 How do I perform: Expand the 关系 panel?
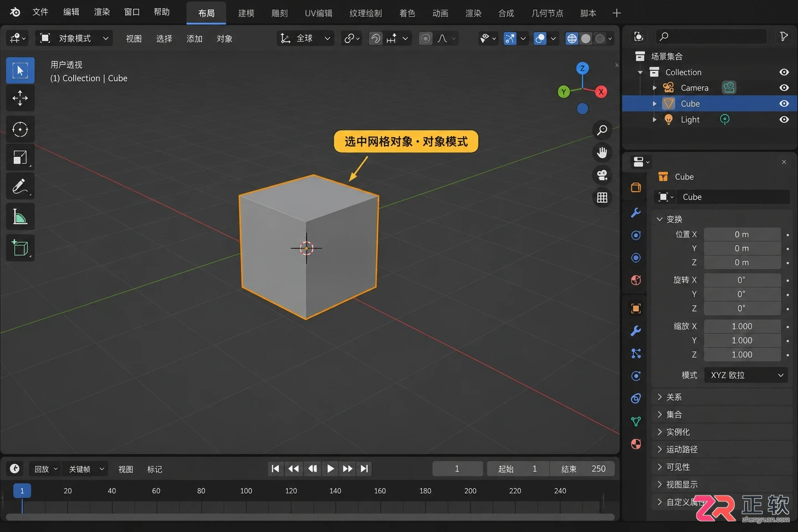coord(722,397)
